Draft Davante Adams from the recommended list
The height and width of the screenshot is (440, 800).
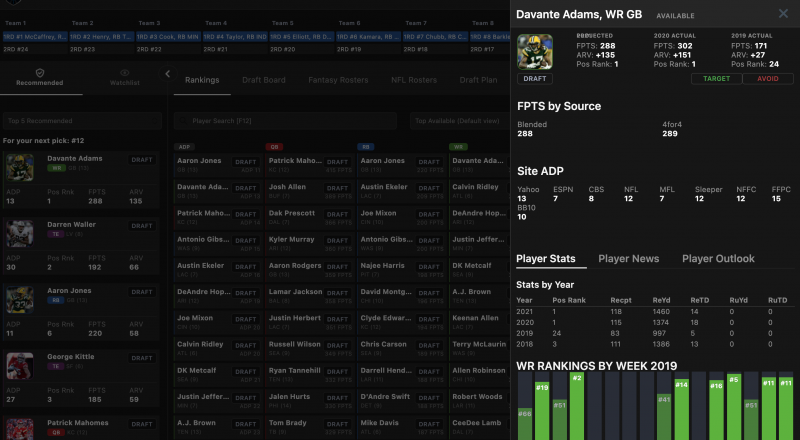tap(142, 160)
